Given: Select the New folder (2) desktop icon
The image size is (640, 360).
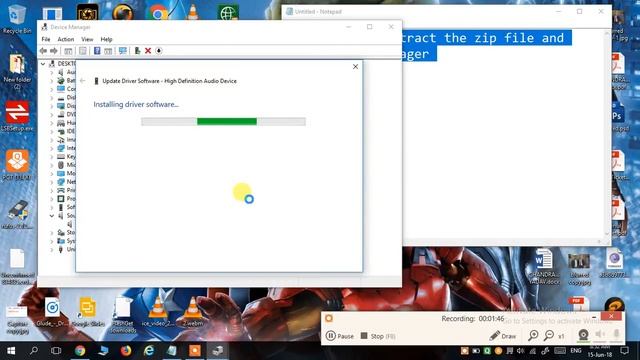Looking at the screenshot, I should (17, 71).
